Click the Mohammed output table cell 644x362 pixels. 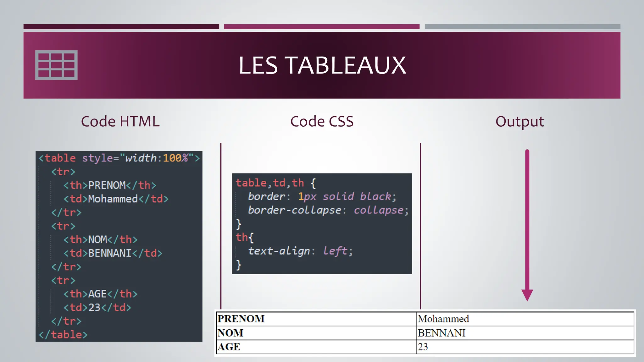coord(525,319)
